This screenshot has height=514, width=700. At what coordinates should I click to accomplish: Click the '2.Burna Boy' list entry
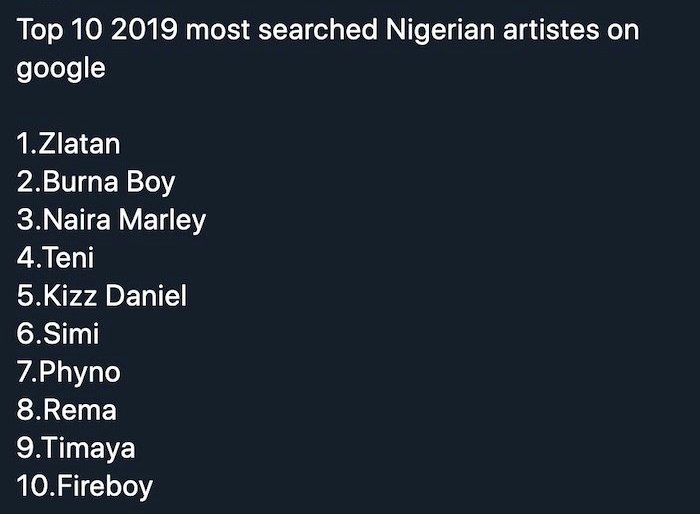coord(96,183)
